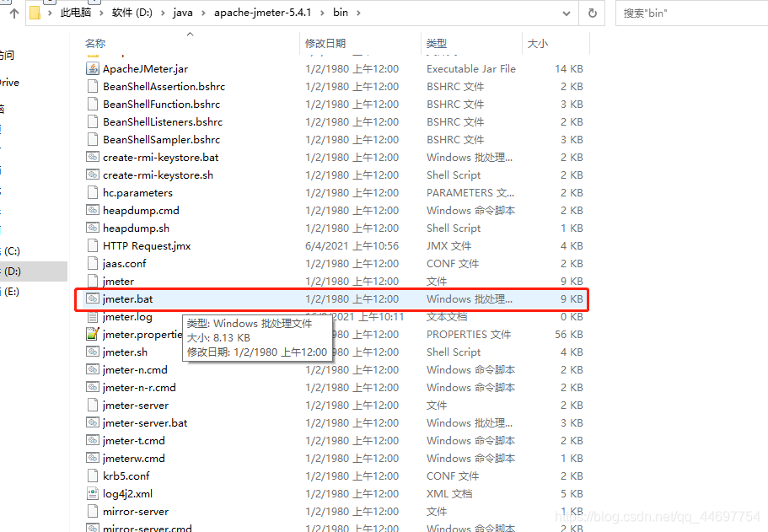Click the search "bin" input field
The image size is (768, 532).
click(691, 13)
